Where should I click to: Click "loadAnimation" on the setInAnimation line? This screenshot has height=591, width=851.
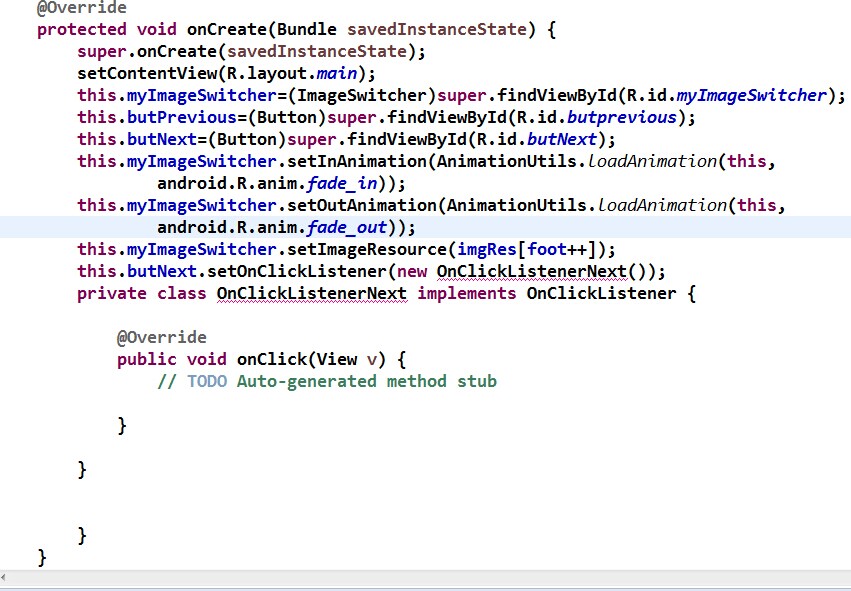(x=653, y=161)
